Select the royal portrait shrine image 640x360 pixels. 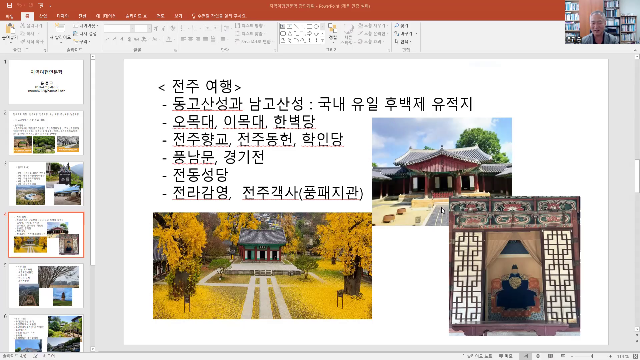tap(514, 266)
